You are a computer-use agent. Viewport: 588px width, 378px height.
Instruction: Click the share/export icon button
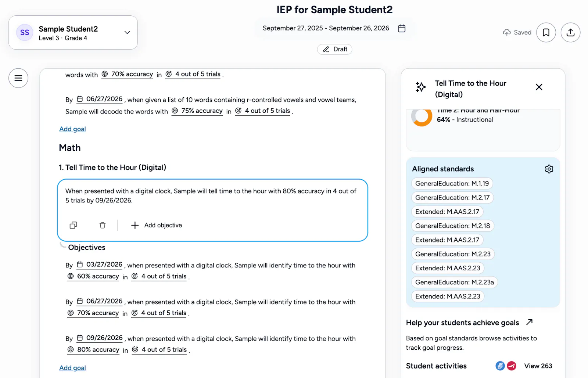click(570, 32)
